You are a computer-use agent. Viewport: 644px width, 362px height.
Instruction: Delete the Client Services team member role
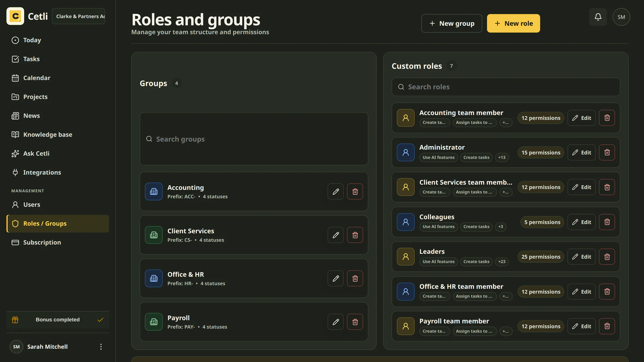(607, 187)
